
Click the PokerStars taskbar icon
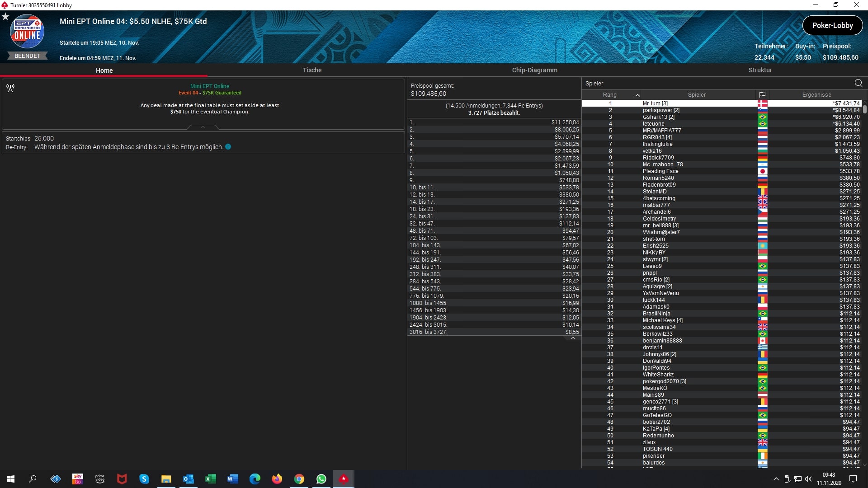344,479
